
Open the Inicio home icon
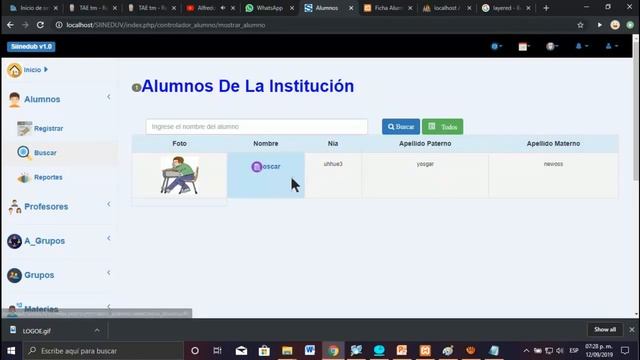pyautogui.click(x=14, y=70)
